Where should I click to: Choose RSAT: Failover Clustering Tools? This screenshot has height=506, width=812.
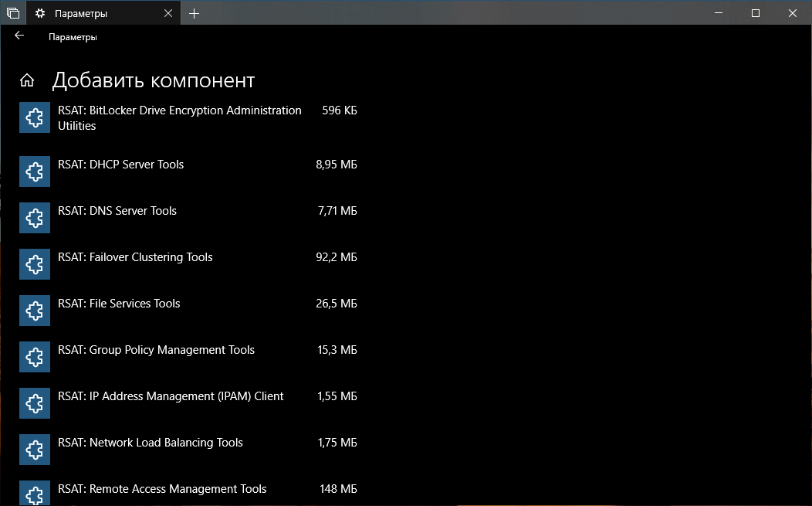pyautogui.click(x=188, y=264)
